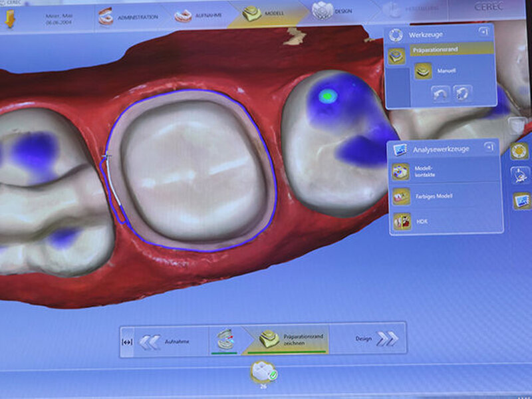Expand the step bar width toggle
532x399 pixels.
click(x=128, y=341)
